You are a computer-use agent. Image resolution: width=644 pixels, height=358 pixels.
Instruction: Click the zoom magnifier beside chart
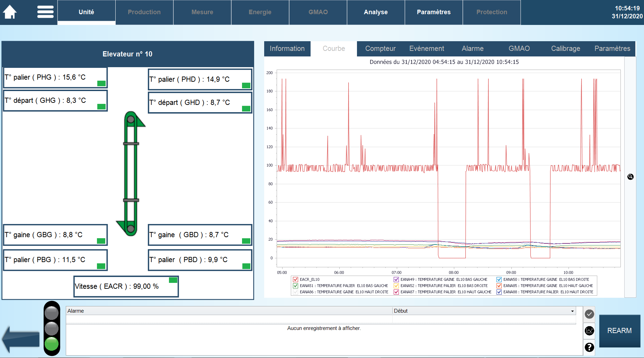(x=630, y=177)
